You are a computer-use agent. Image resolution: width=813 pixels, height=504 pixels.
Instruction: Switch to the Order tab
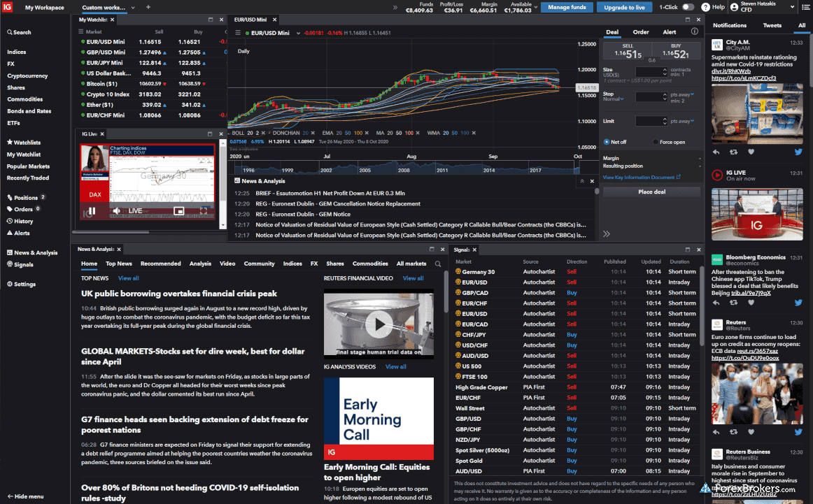(641, 32)
